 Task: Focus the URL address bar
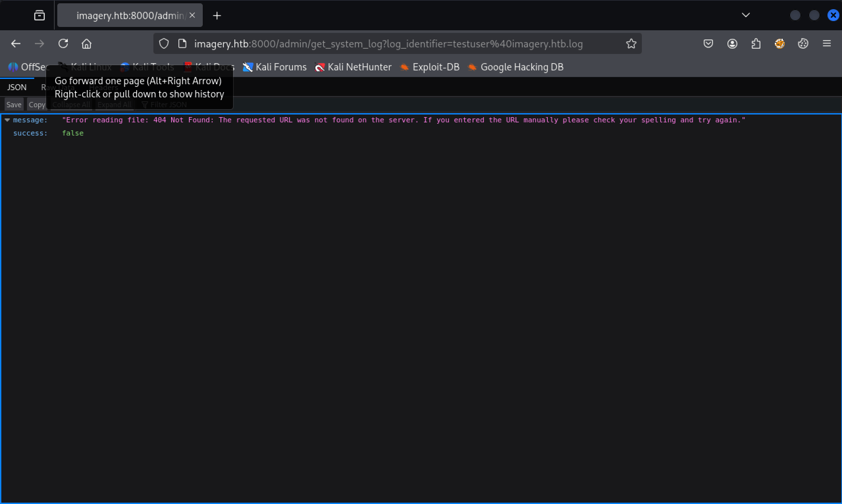pos(388,44)
